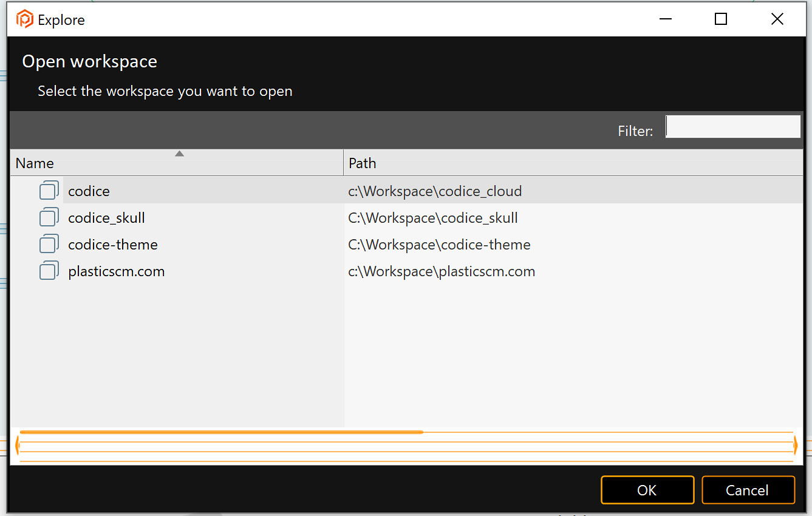This screenshot has width=812, height=516.
Task: Click the path c:\Workspace\codice_cloud
Action: [x=434, y=190]
